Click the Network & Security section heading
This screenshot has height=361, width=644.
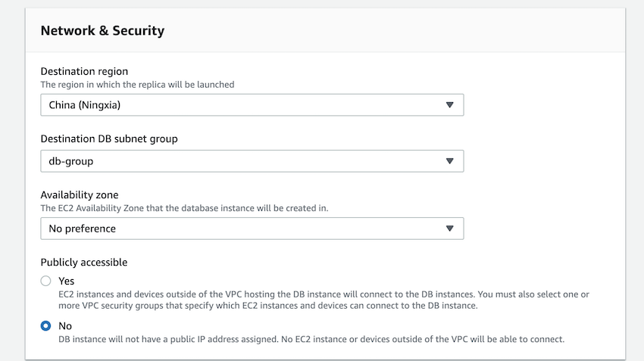(102, 31)
